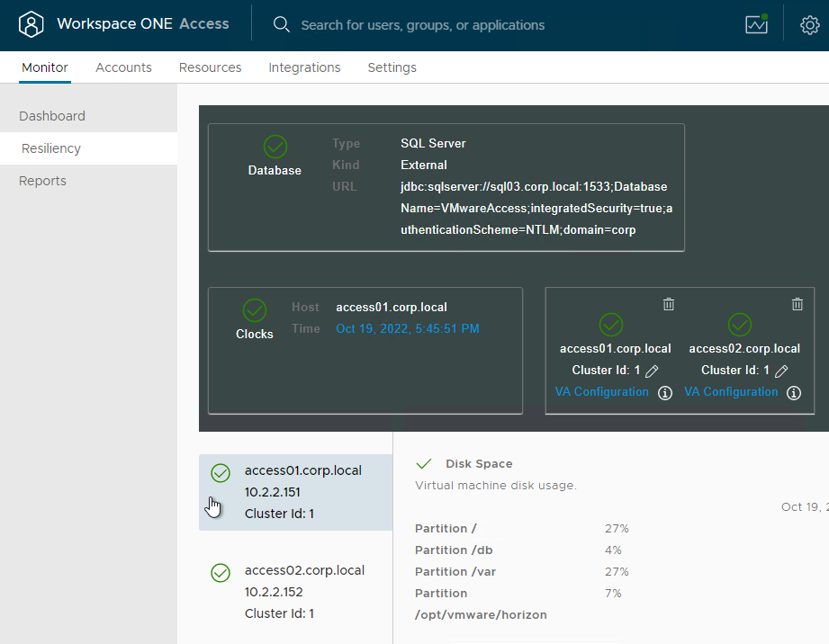Screen dimensions: 829x644
Task: Open the Settings tab
Action: coord(392,67)
